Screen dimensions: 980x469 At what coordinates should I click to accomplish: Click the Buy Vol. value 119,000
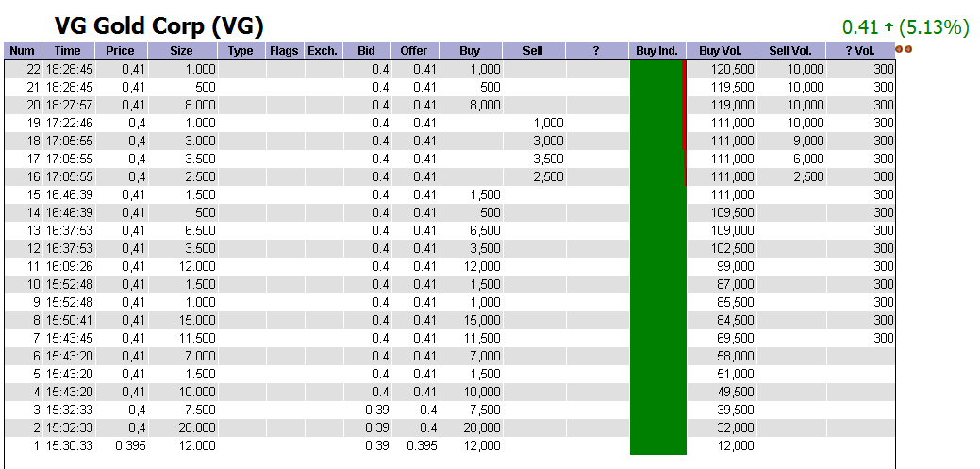coord(733,105)
